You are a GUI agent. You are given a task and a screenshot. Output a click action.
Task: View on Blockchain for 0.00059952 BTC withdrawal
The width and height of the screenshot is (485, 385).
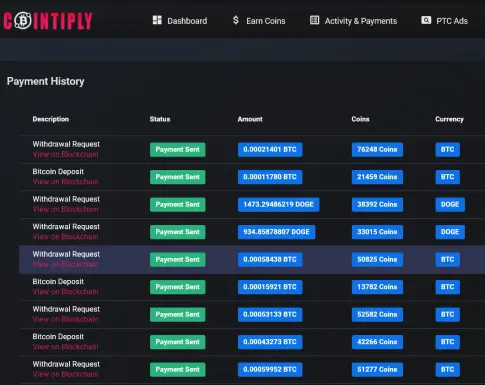[65, 374]
